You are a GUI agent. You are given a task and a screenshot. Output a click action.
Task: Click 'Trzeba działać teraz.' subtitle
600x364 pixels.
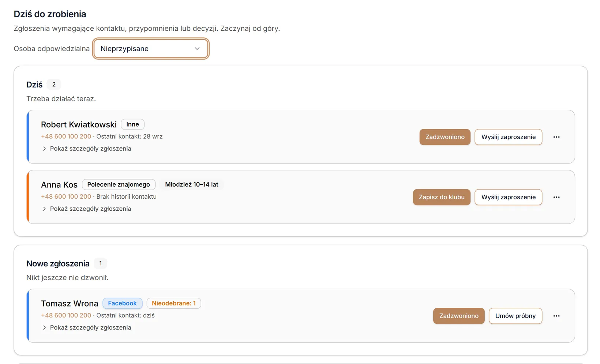coord(61,99)
